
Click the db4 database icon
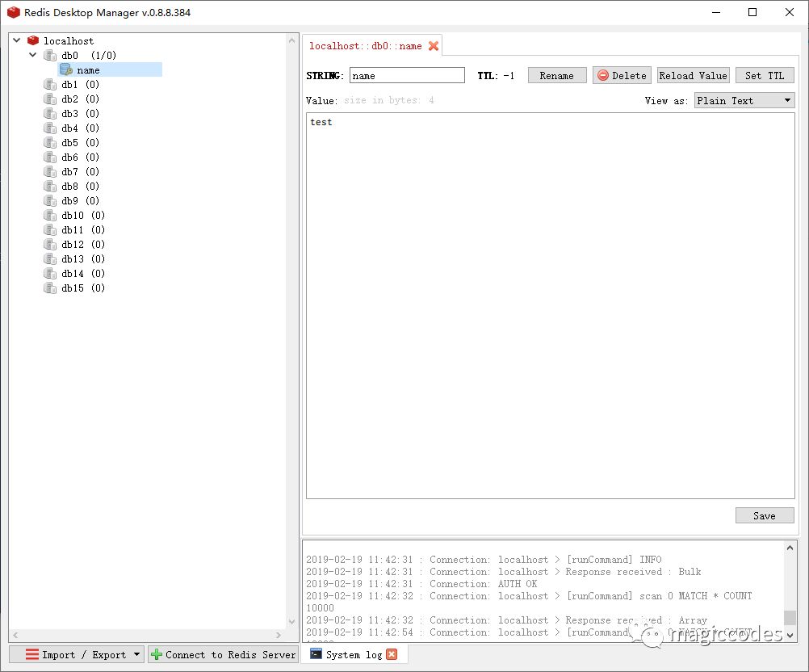point(50,128)
